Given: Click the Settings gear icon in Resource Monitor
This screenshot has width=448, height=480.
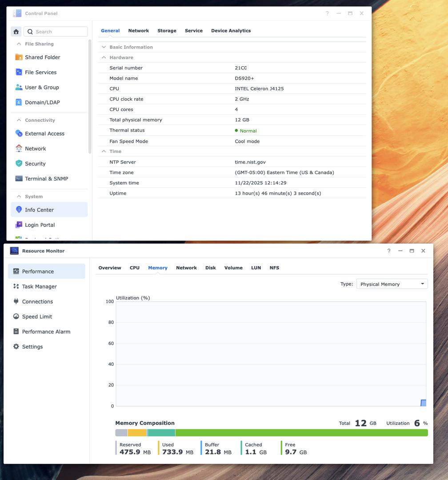Looking at the screenshot, I should pos(16,347).
